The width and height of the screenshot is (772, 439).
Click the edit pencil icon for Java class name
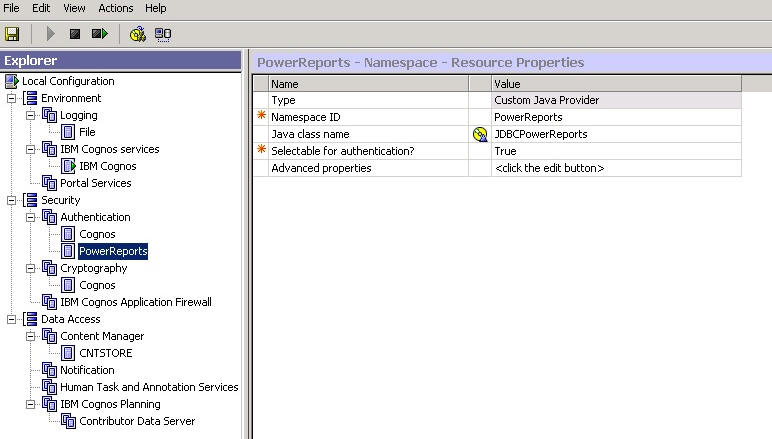coord(480,134)
